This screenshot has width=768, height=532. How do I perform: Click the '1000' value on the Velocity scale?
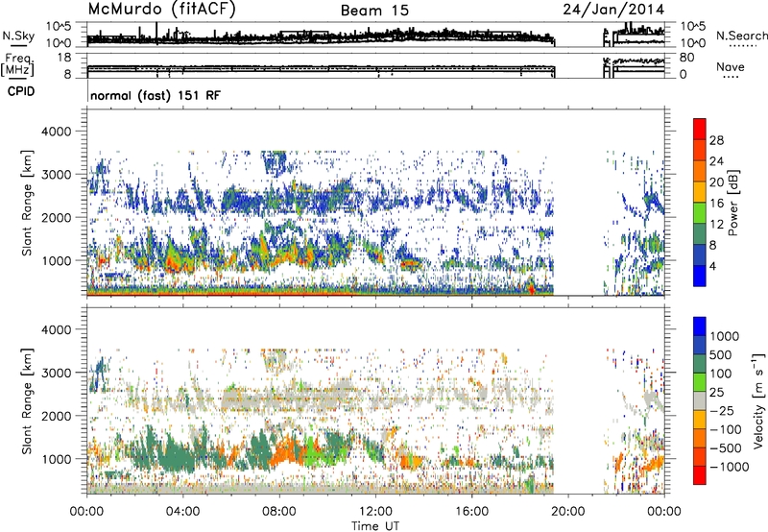coord(725,336)
